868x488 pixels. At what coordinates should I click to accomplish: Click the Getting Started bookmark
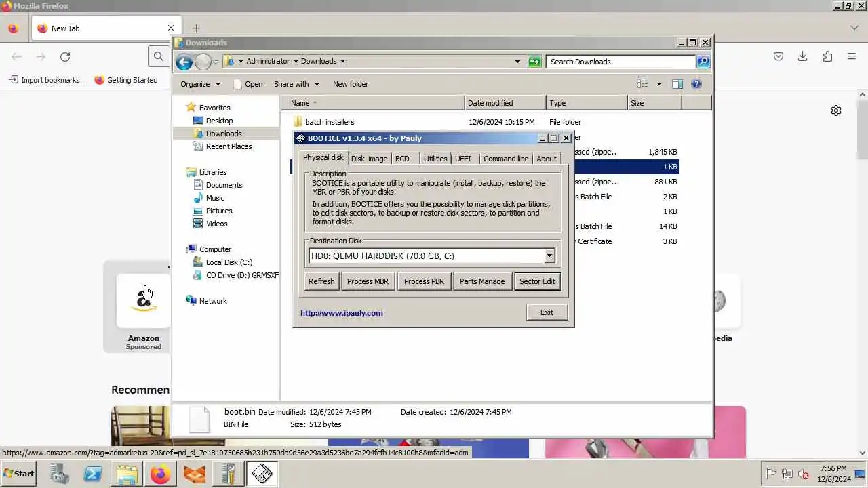click(x=125, y=80)
